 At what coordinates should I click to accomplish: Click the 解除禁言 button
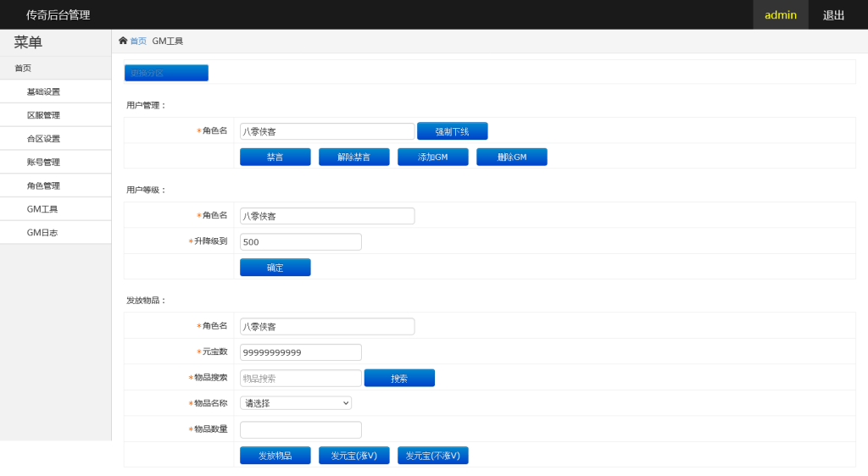pos(353,157)
